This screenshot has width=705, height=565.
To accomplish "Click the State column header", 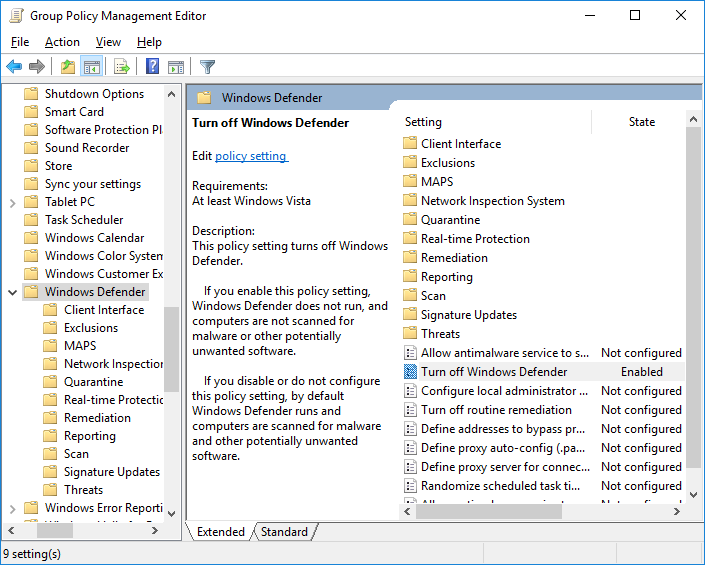I will (x=642, y=122).
